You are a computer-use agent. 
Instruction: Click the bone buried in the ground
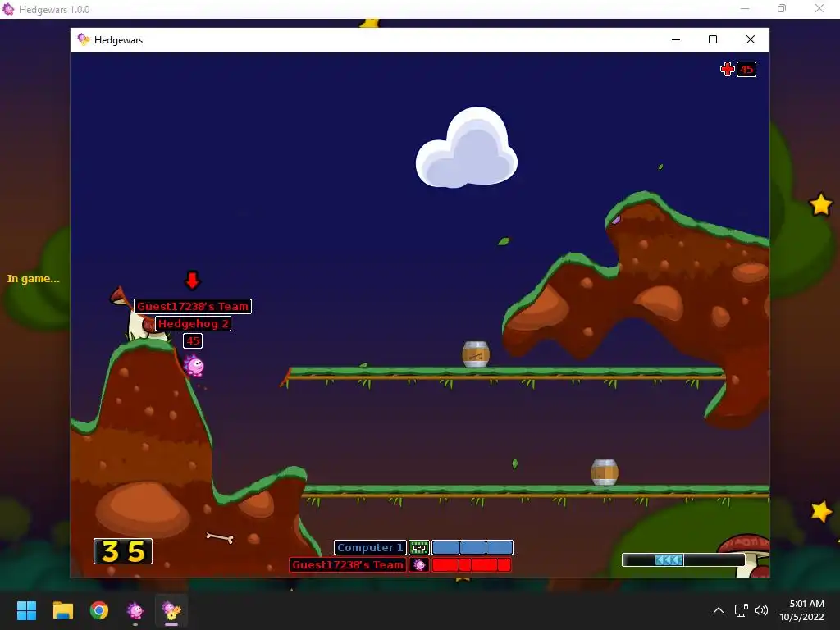220,537
